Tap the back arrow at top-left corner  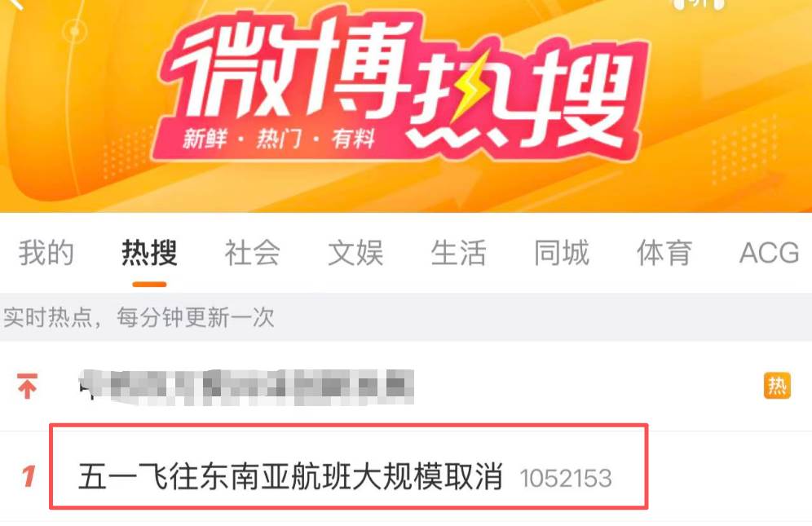click(x=15, y=4)
